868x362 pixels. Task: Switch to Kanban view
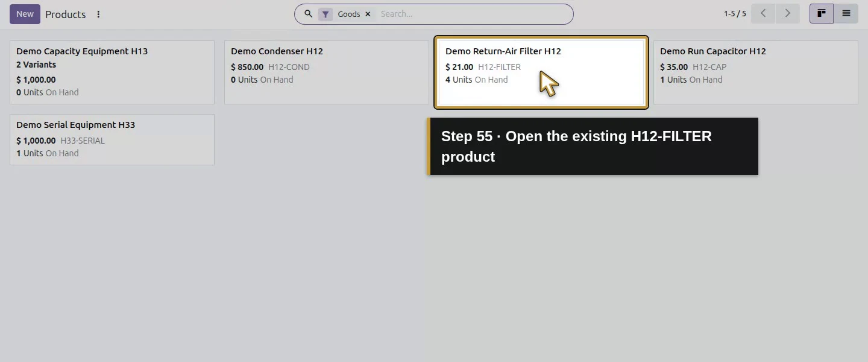pyautogui.click(x=821, y=13)
